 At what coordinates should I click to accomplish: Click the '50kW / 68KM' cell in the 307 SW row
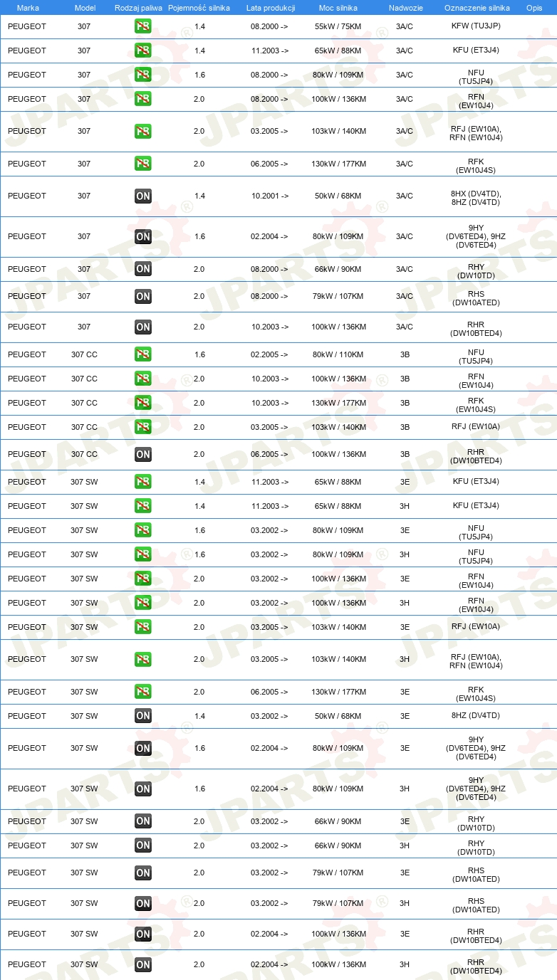(x=338, y=716)
